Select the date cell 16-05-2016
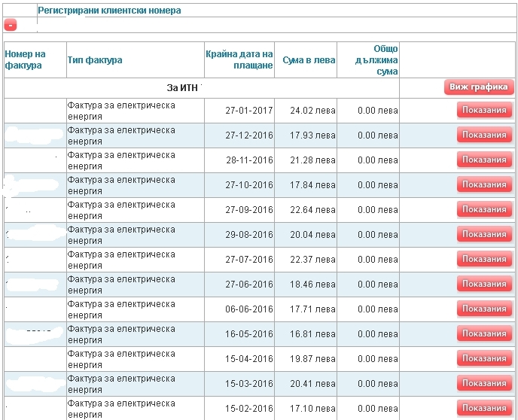This screenshot has width=518, height=420. pos(249,334)
